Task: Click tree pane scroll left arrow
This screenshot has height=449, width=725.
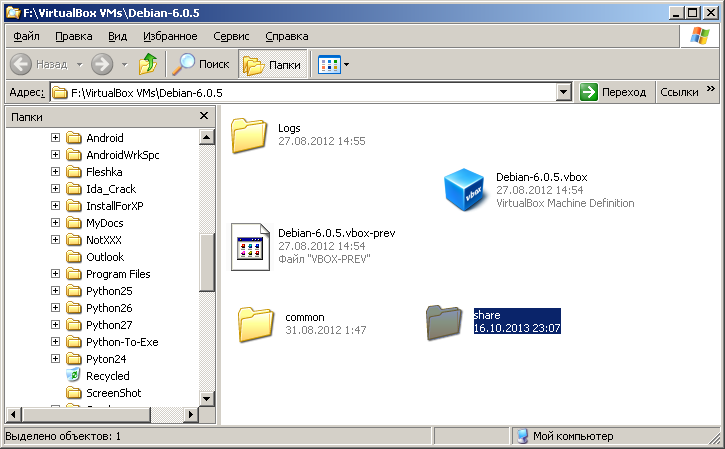Action: 13,415
